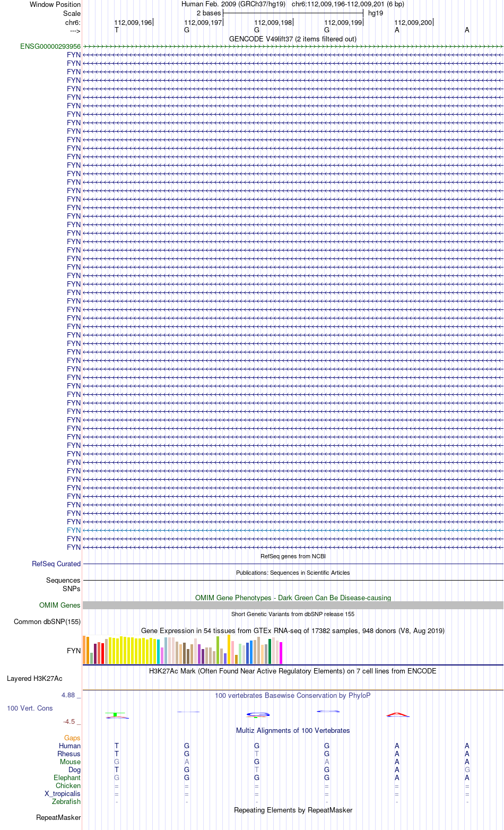Screen dimensions: 504x830
Task: Open the RefSeq Curated track label
Action: coord(56,564)
